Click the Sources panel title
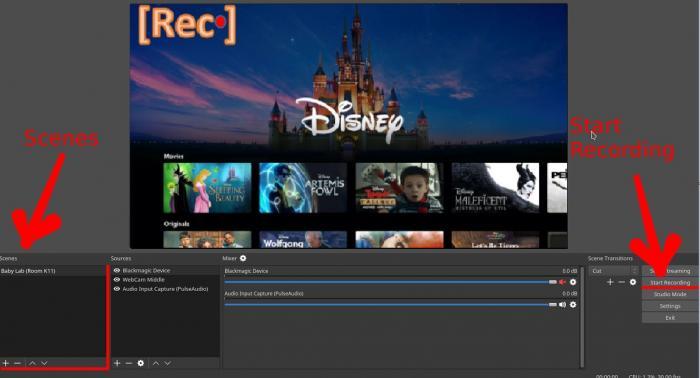Screen dimensions: 700x378 click(121, 258)
